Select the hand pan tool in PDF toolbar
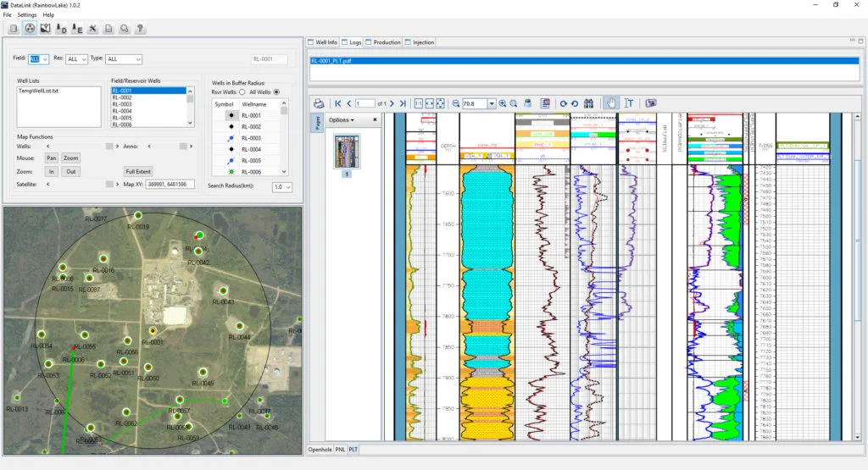 tap(611, 103)
